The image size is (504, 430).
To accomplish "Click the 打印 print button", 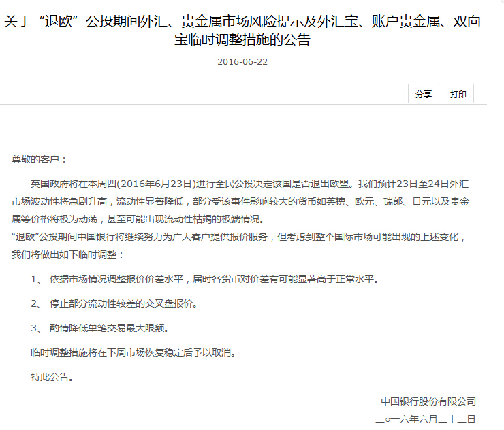I will coord(458,94).
